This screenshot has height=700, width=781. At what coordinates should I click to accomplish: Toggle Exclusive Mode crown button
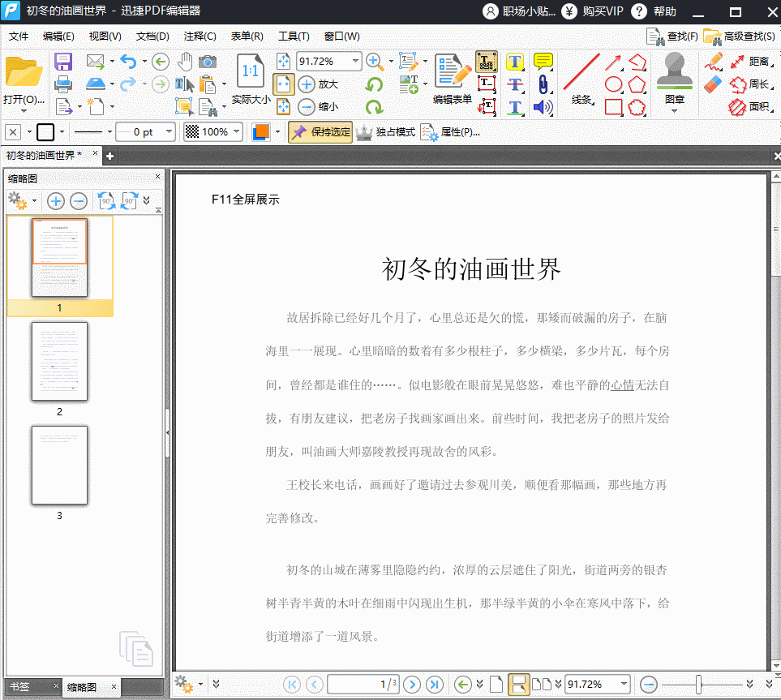tap(385, 132)
